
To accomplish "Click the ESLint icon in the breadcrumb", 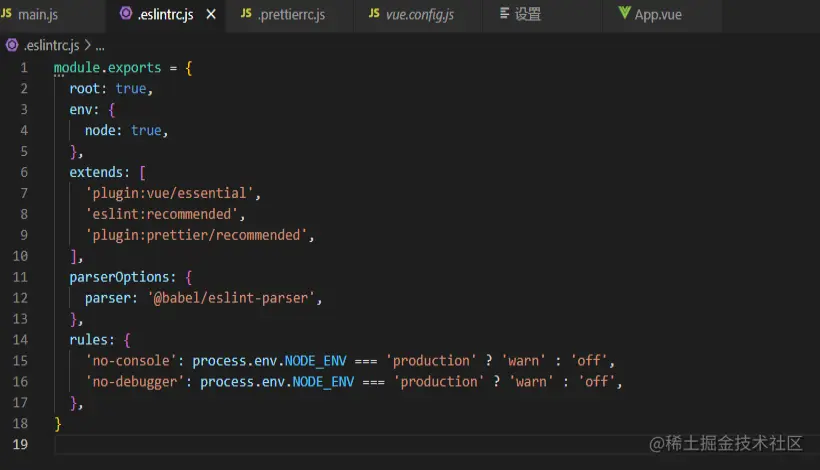I will point(12,45).
